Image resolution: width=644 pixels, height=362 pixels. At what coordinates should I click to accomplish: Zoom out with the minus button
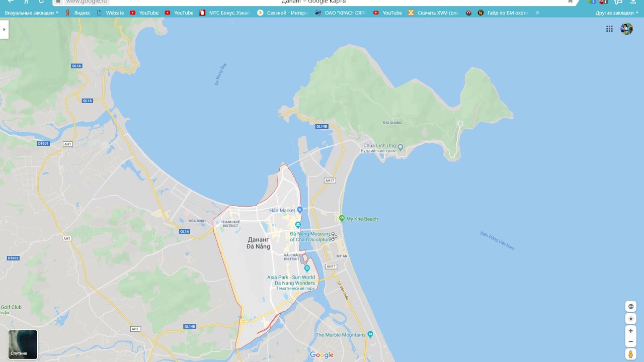[630, 342]
